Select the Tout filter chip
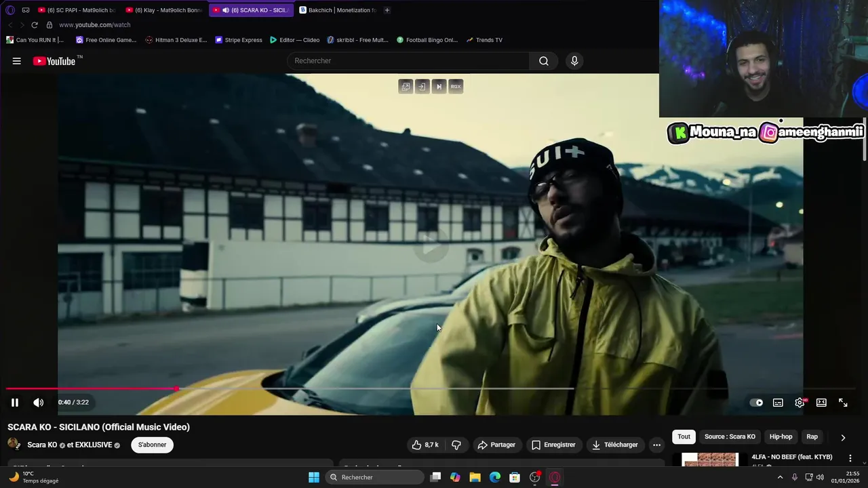The width and height of the screenshot is (868, 488). tap(684, 436)
